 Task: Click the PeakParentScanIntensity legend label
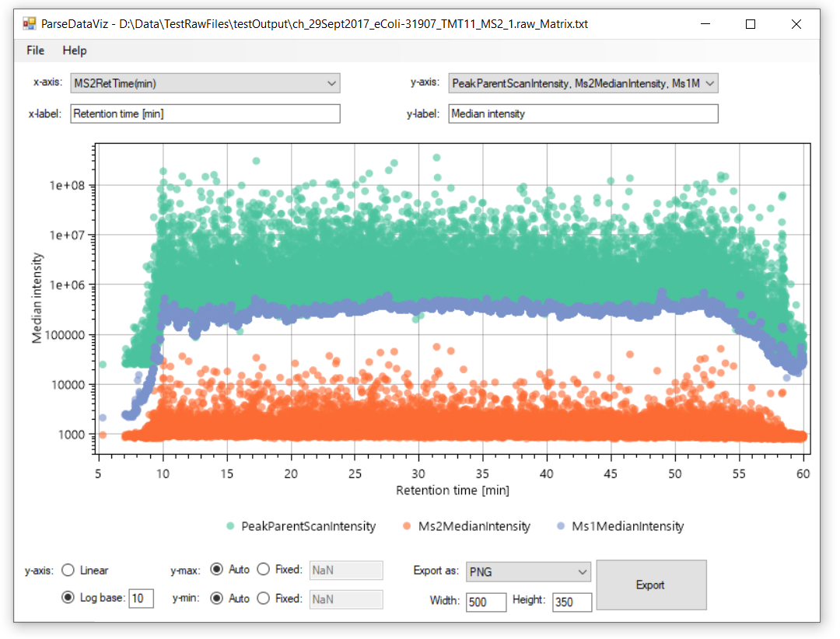(309, 526)
